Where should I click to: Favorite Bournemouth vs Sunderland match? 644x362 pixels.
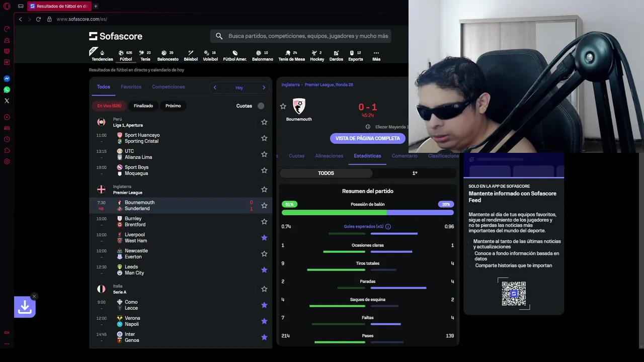264,206
